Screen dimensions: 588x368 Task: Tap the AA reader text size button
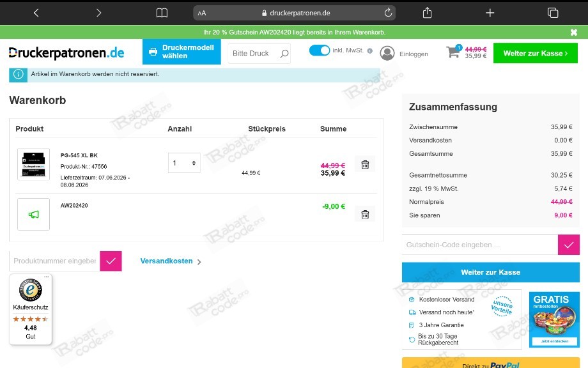point(202,13)
